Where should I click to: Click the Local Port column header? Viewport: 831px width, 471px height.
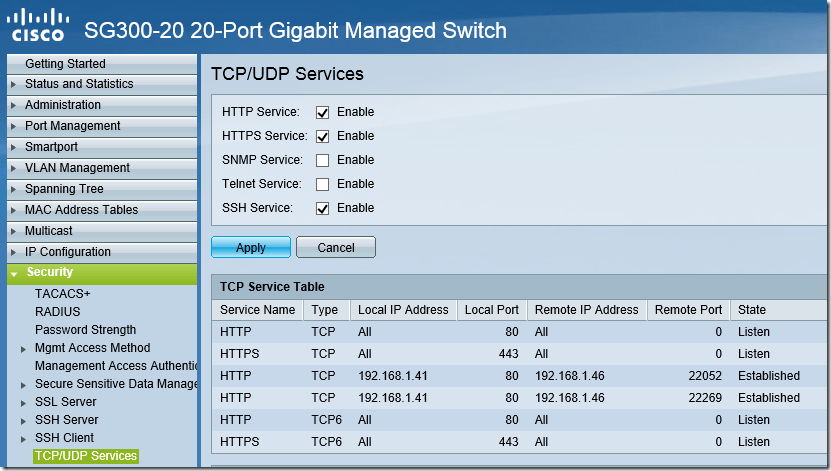(491, 310)
